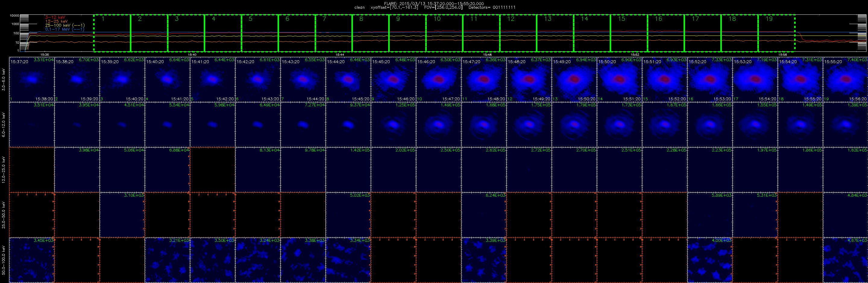
Task: Open the 50-100 keV image labeled 3.39E+03
Action: (x=484, y=260)
